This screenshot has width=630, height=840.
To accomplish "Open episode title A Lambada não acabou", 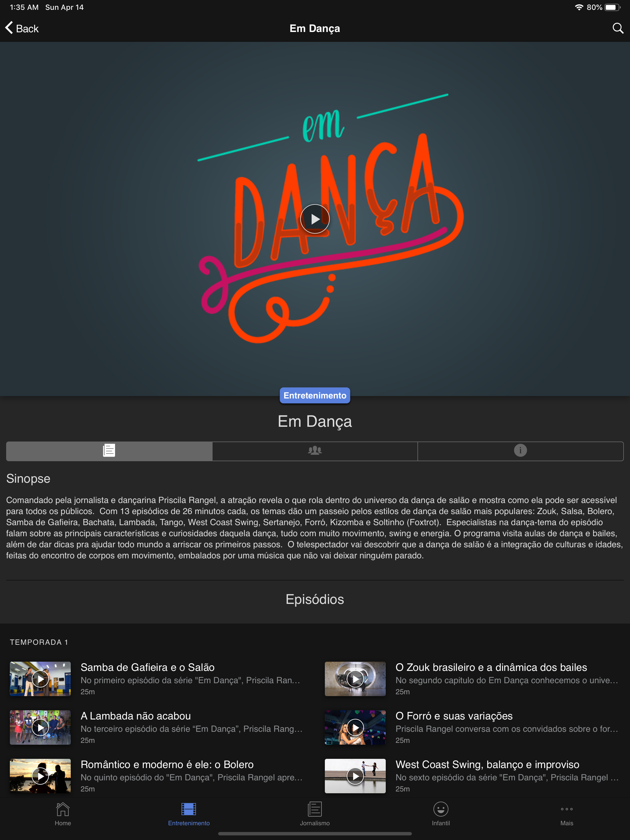I will coord(136,716).
